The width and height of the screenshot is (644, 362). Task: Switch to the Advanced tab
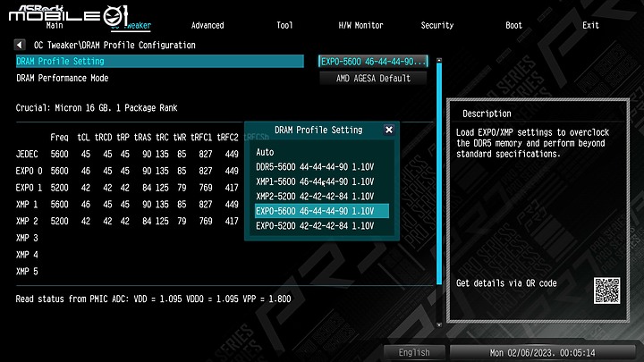pos(208,25)
